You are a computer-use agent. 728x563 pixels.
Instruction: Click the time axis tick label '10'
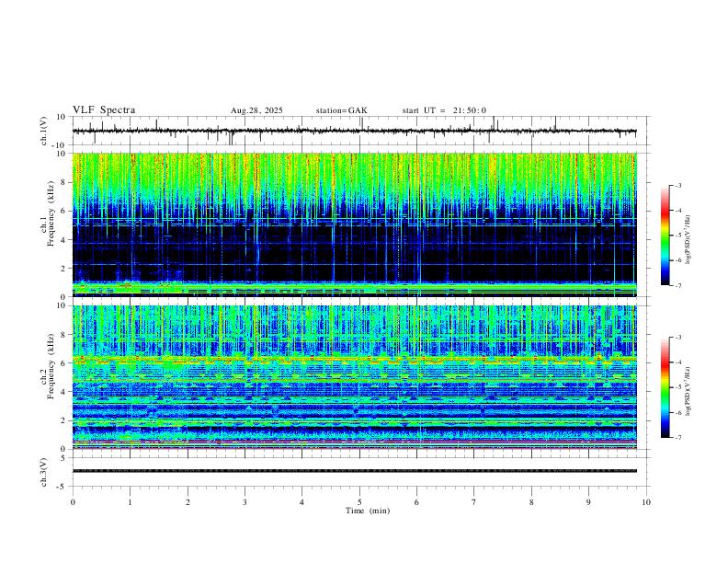click(646, 502)
